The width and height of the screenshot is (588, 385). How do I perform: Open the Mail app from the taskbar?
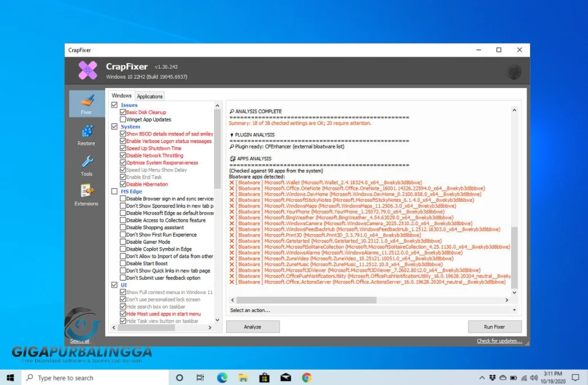pos(285,377)
